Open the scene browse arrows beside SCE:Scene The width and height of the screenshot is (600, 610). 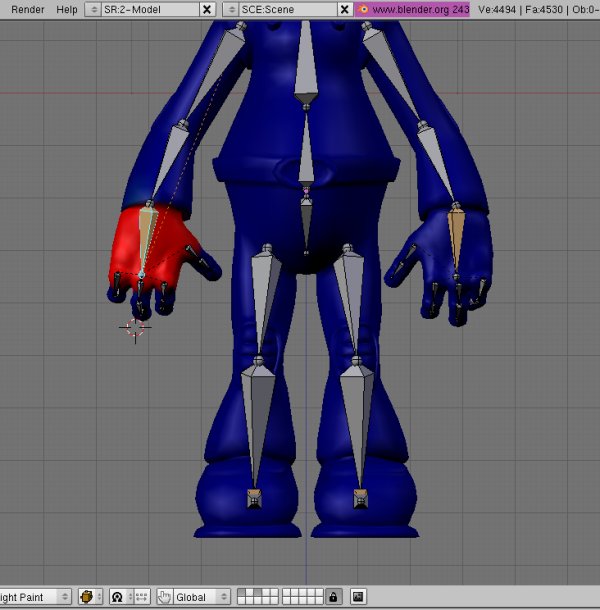231,9
